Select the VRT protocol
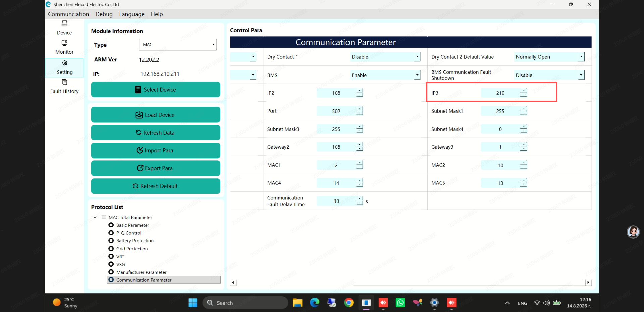Screen dimensions: 644x312 click(x=120, y=257)
